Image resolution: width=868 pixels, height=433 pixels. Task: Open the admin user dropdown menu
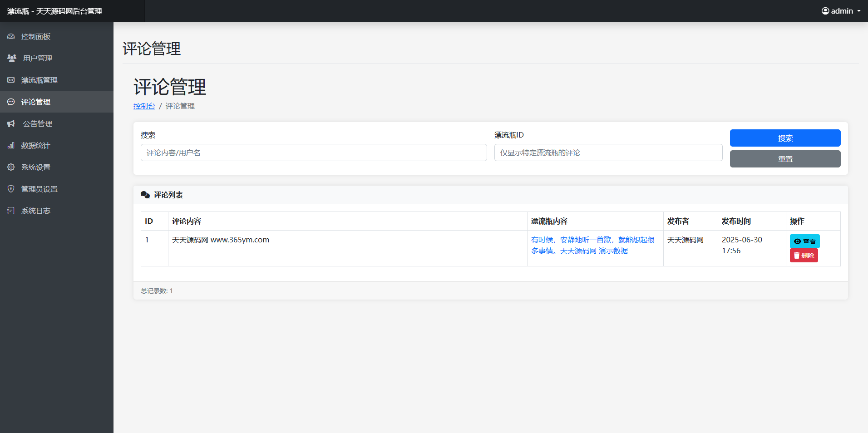[841, 11]
